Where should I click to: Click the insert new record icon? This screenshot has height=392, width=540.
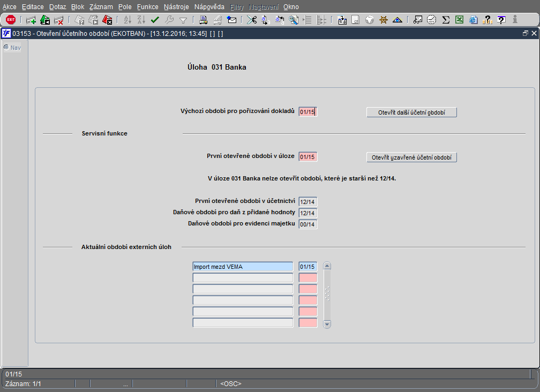31,20
